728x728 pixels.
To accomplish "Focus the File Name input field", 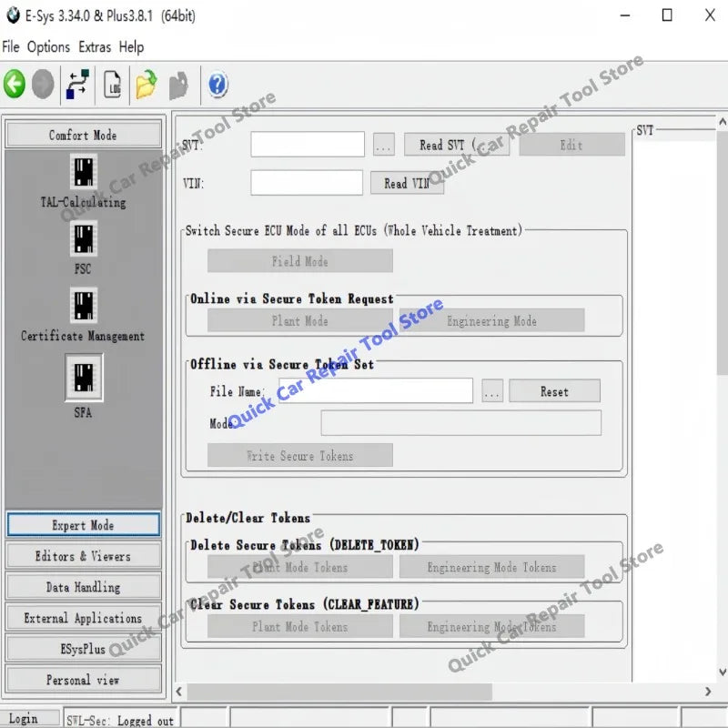I will click(376, 390).
